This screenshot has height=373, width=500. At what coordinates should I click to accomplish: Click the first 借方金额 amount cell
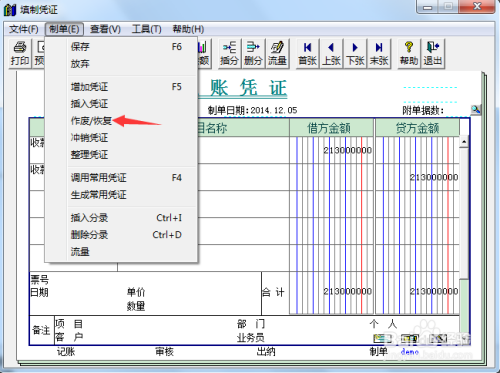[332, 150]
